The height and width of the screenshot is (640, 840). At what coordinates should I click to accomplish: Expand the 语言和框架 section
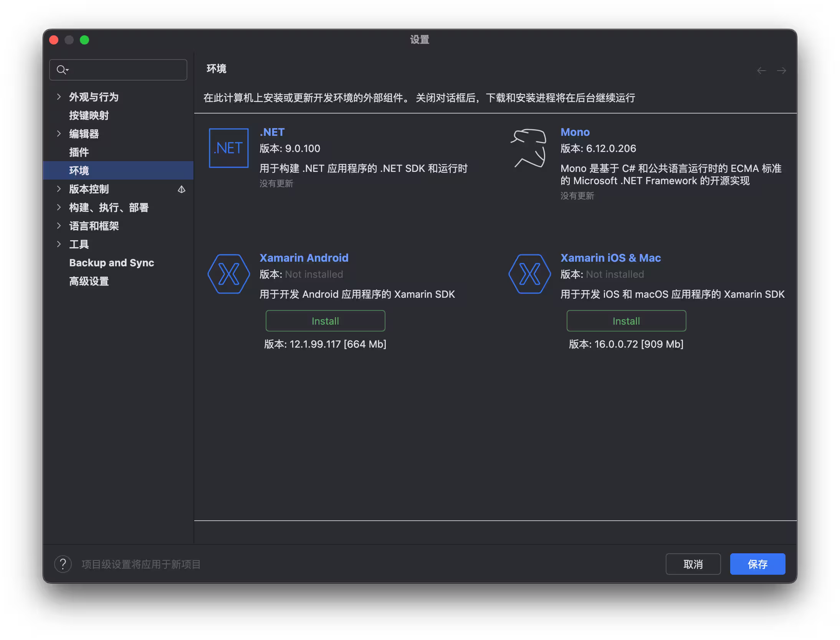coord(59,226)
